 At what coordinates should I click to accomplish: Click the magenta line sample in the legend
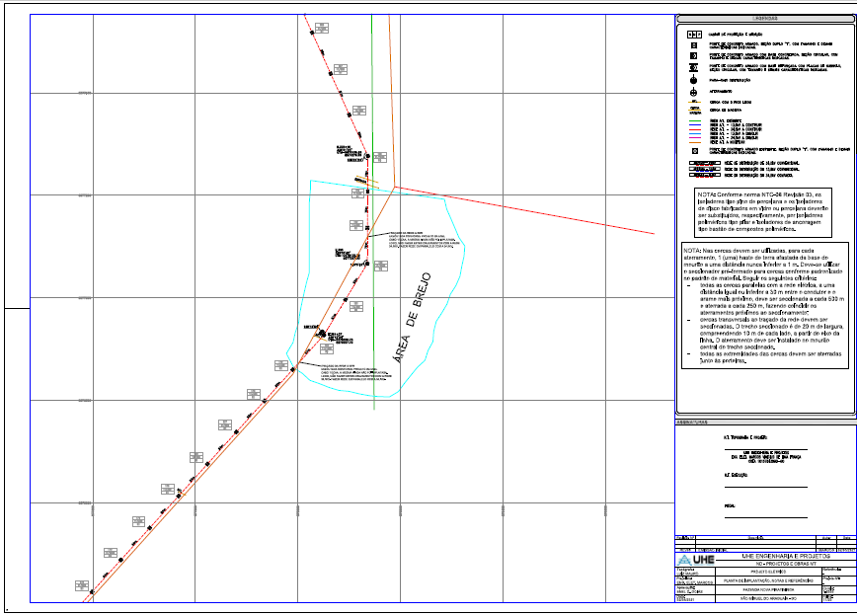(694, 137)
